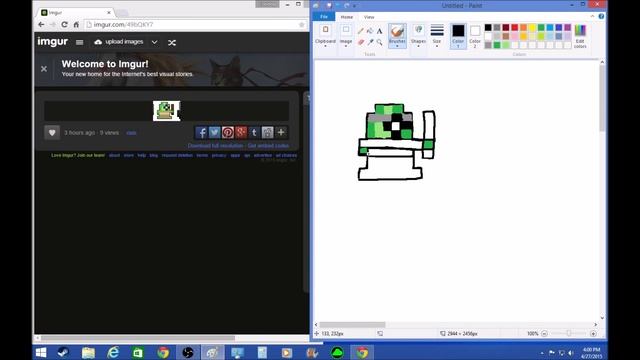Screen dimensions: 640x360
Task: Switch to the View ribbon tab
Action: pyautogui.click(x=369, y=17)
